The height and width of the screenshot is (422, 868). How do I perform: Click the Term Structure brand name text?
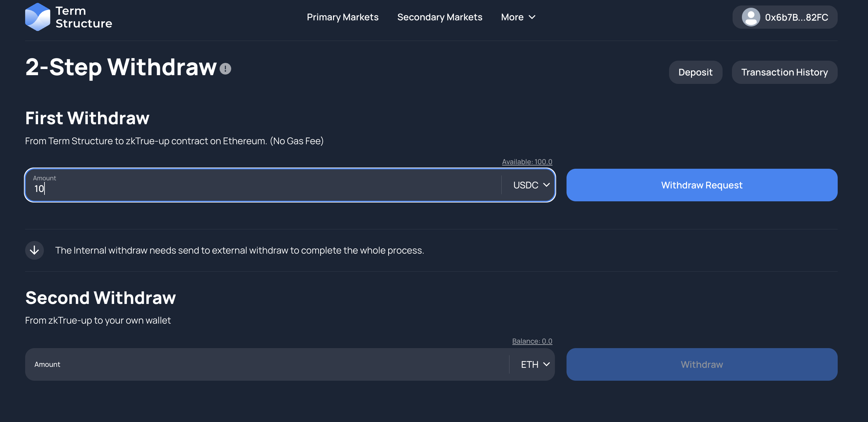84,17
